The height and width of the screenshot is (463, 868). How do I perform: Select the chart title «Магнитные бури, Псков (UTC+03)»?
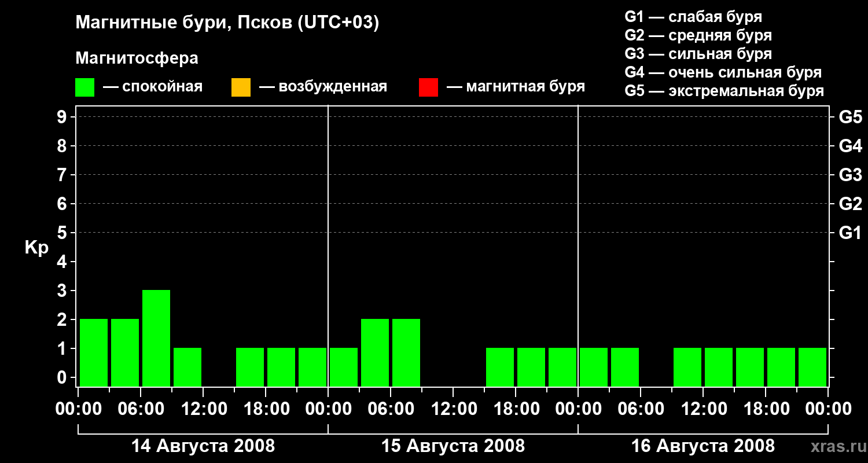227,23
